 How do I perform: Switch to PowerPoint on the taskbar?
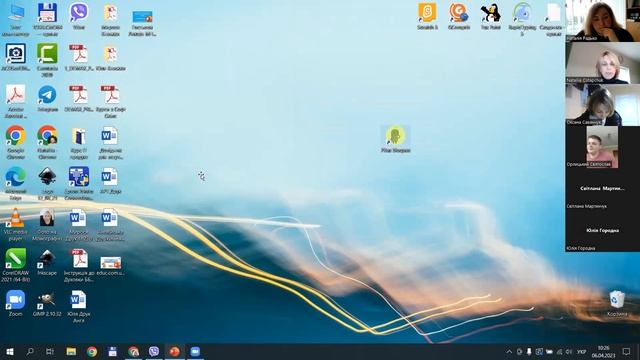174,351
